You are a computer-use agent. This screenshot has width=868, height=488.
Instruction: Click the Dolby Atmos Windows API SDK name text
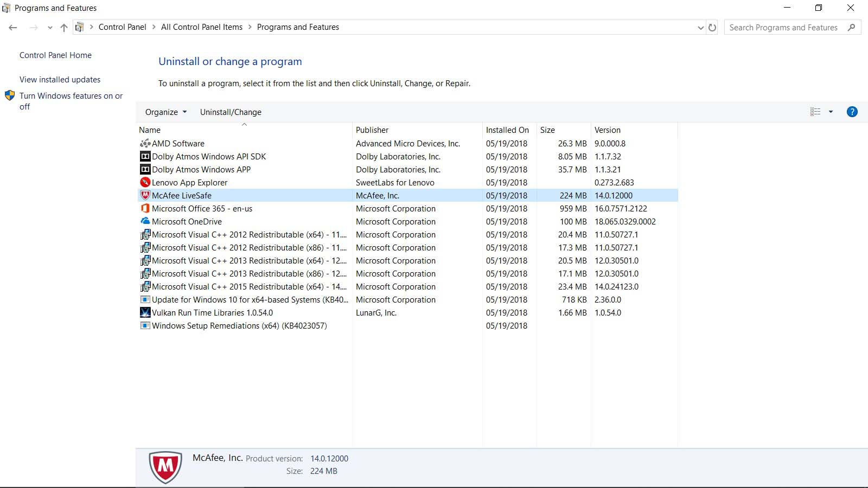[x=209, y=157]
